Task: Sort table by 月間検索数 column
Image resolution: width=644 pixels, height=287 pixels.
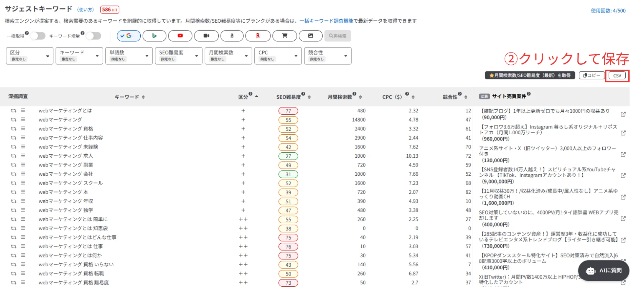Action: [360, 97]
